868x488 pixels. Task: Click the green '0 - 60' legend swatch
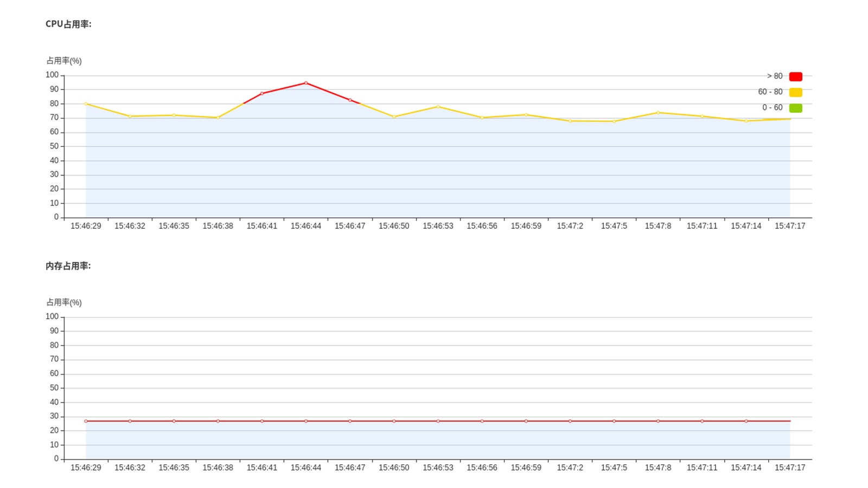[x=795, y=108]
